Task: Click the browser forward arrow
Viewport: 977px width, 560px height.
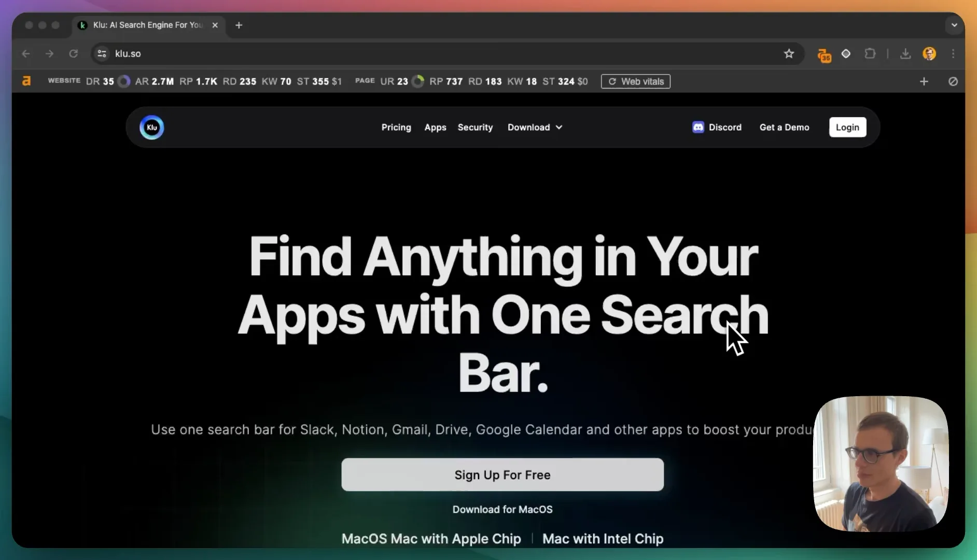Action: (x=49, y=53)
